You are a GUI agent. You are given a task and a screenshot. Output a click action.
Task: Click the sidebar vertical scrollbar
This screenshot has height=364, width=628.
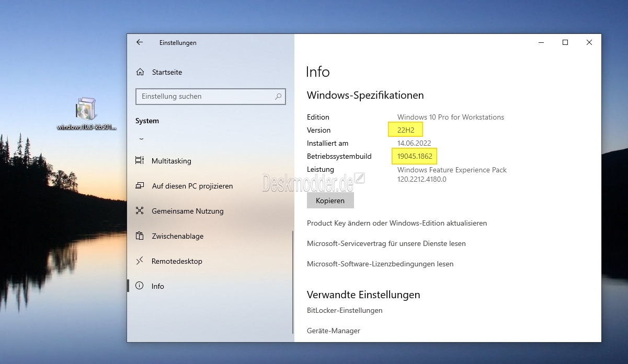point(293,282)
